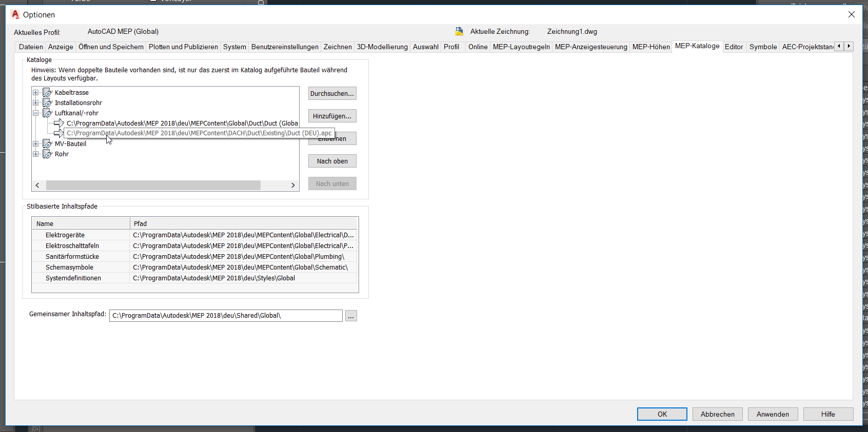This screenshot has width=868, height=432.
Task: Open the 3D-Modellierung tab
Action: pos(382,47)
